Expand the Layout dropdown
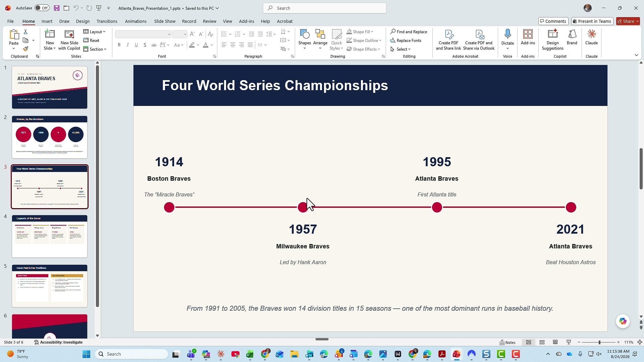The width and height of the screenshot is (644, 362). pos(94,32)
